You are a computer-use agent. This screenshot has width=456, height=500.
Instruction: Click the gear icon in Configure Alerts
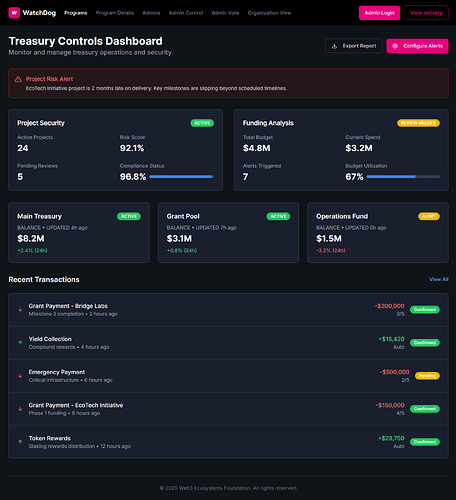[x=395, y=46]
